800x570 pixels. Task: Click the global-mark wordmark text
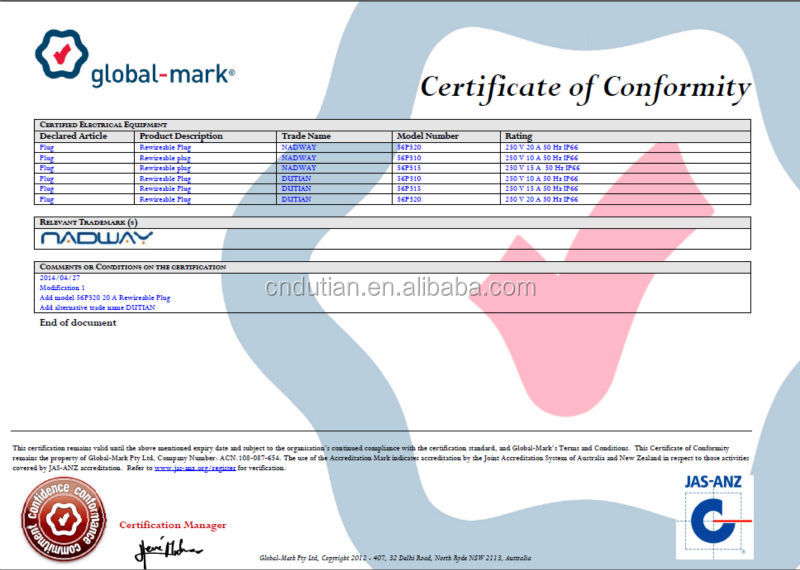click(163, 75)
